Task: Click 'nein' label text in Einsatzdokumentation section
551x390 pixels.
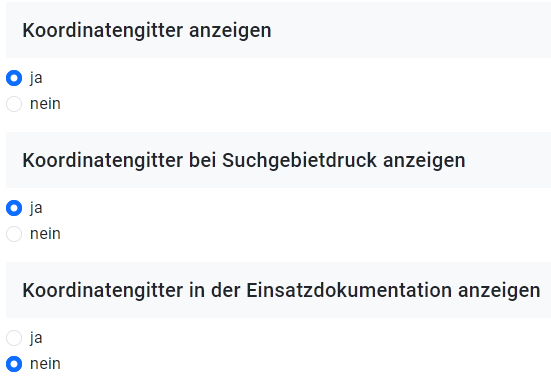Action: tap(45, 364)
